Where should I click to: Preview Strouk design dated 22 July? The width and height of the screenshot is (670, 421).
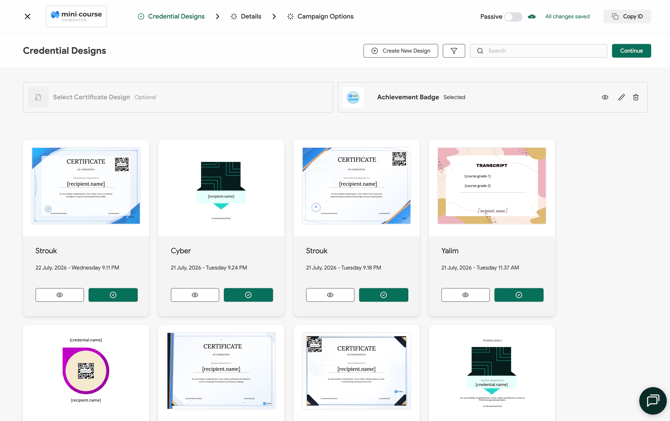pos(59,295)
